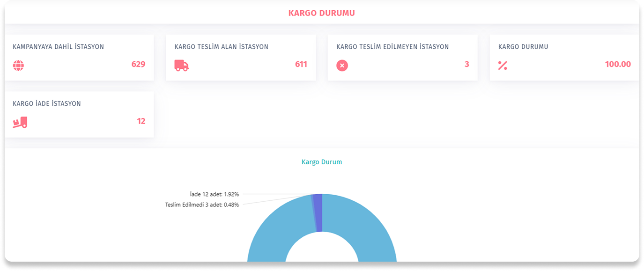Click the value 12 in Kargo İade card

(x=141, y=121)
